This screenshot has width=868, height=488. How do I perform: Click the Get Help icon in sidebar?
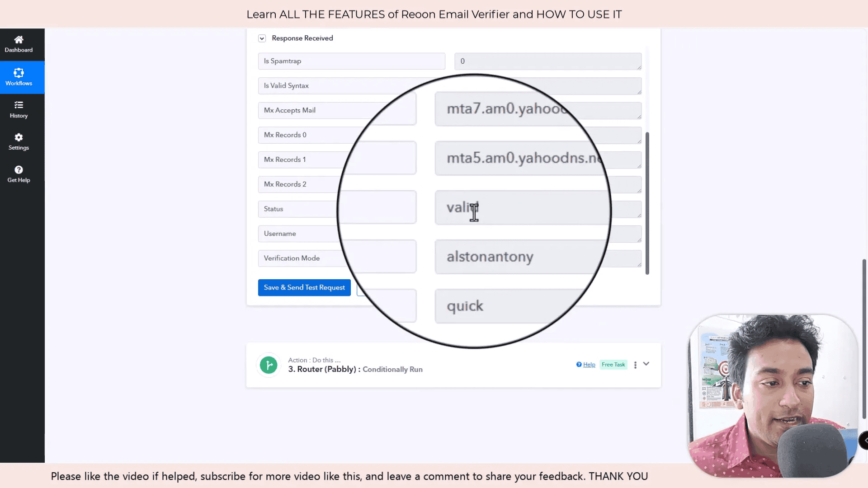19,170
